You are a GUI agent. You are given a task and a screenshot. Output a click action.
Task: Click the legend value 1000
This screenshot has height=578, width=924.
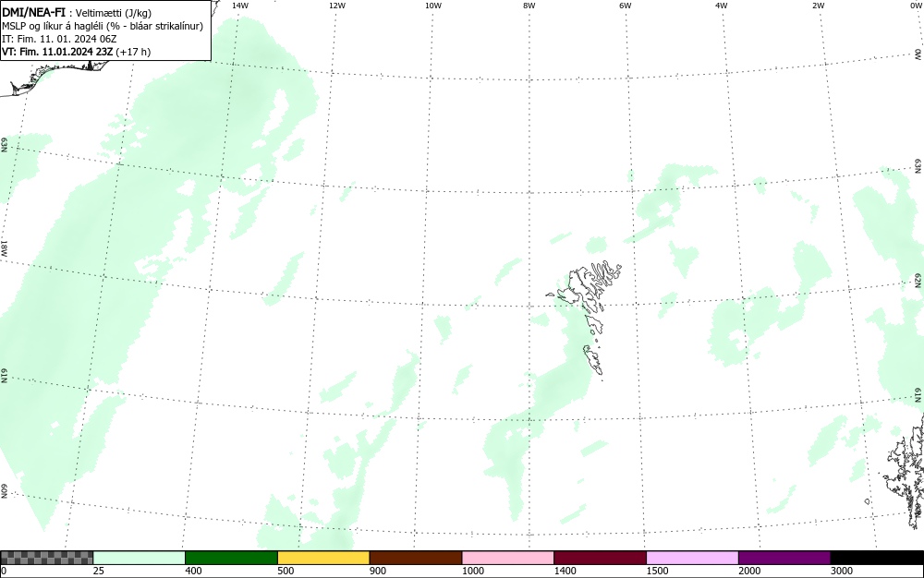point(472,571)
